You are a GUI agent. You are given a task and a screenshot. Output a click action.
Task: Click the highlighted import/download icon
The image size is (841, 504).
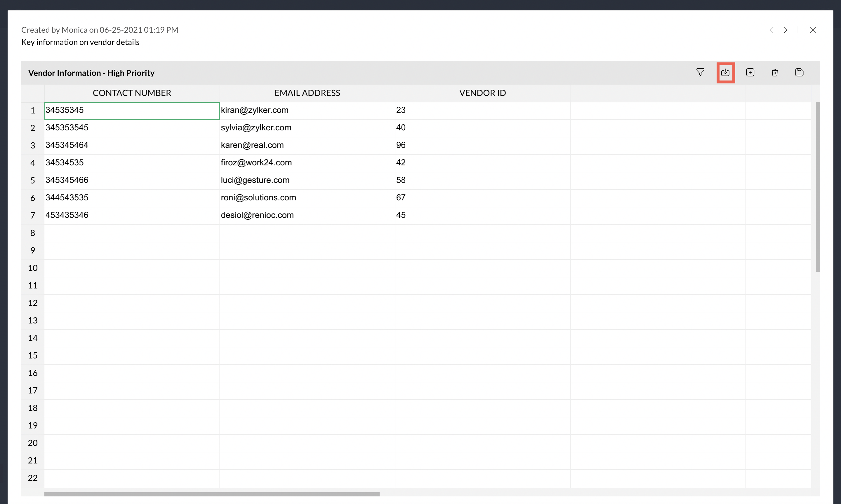725,73
